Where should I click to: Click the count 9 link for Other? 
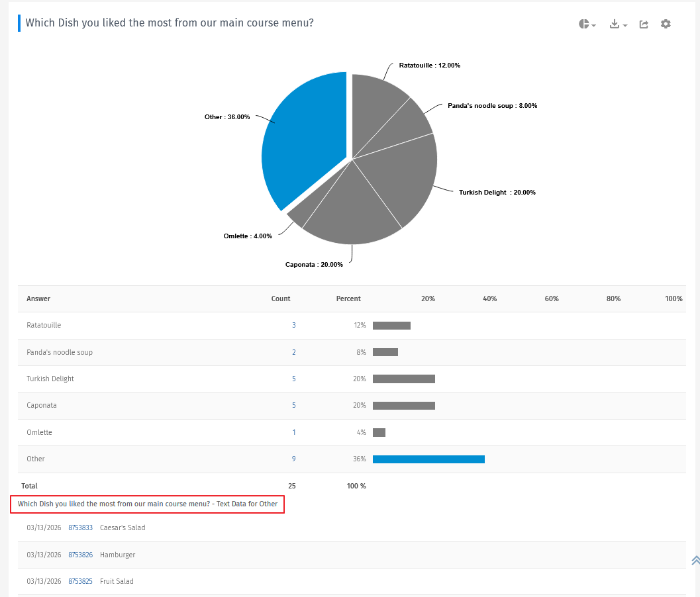point(293,459)
